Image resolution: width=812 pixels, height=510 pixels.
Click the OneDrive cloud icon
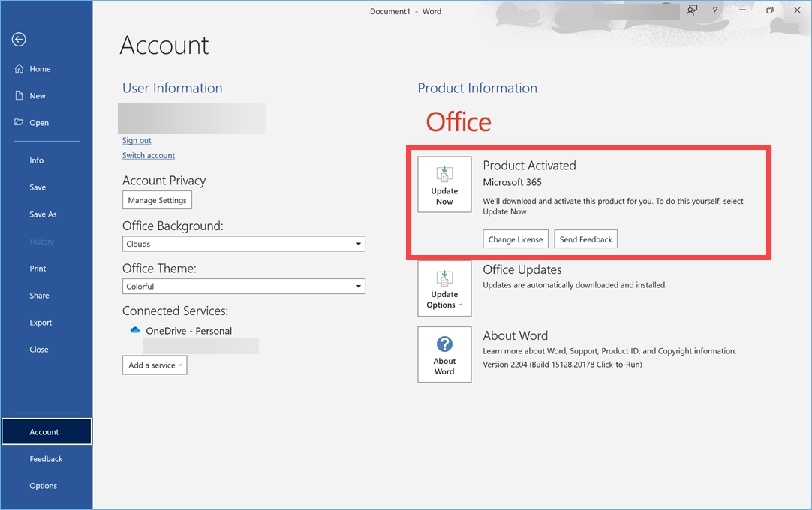coord(135,330)
